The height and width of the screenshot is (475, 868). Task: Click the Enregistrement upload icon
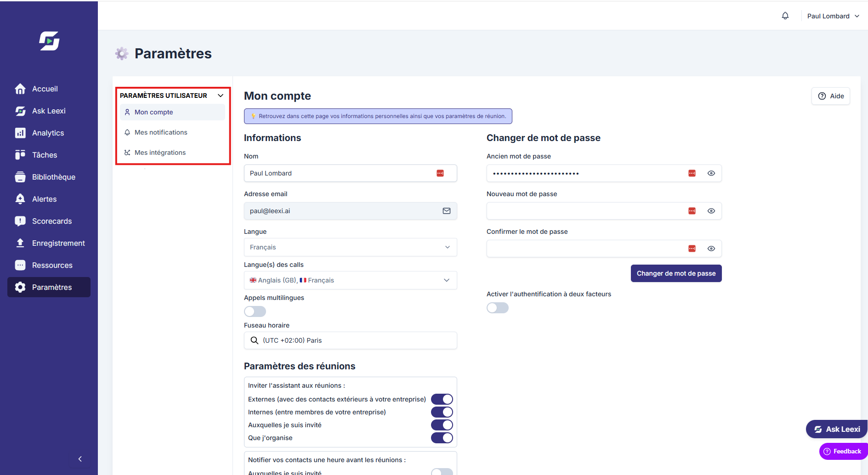[x=20, y=243]
